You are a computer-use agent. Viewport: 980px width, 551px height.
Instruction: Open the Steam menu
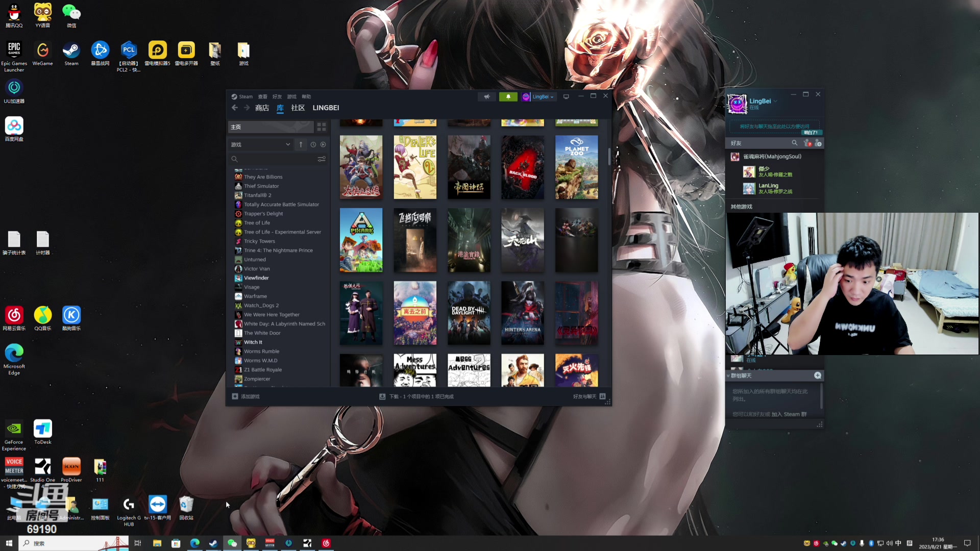click(x=242, y=96)
